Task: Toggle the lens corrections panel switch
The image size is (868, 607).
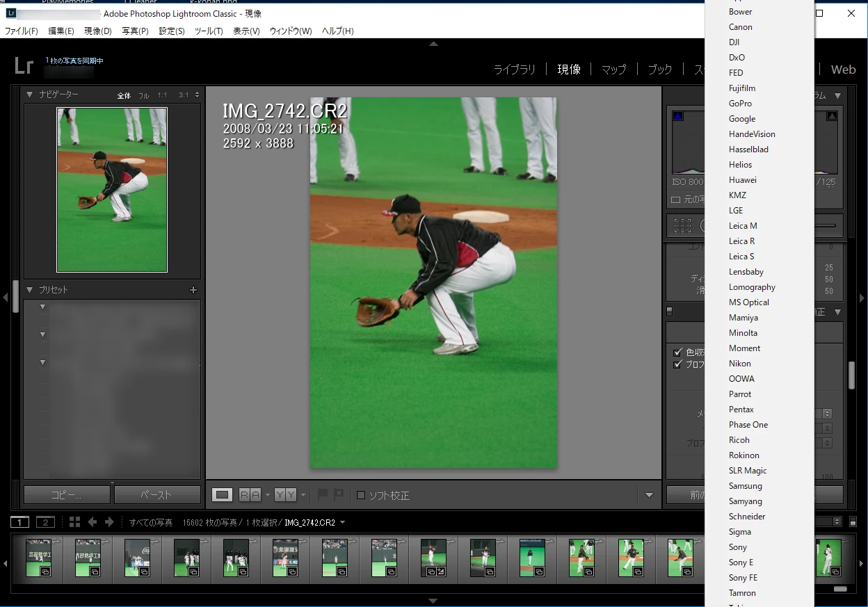Action: [x=670, y=312]
